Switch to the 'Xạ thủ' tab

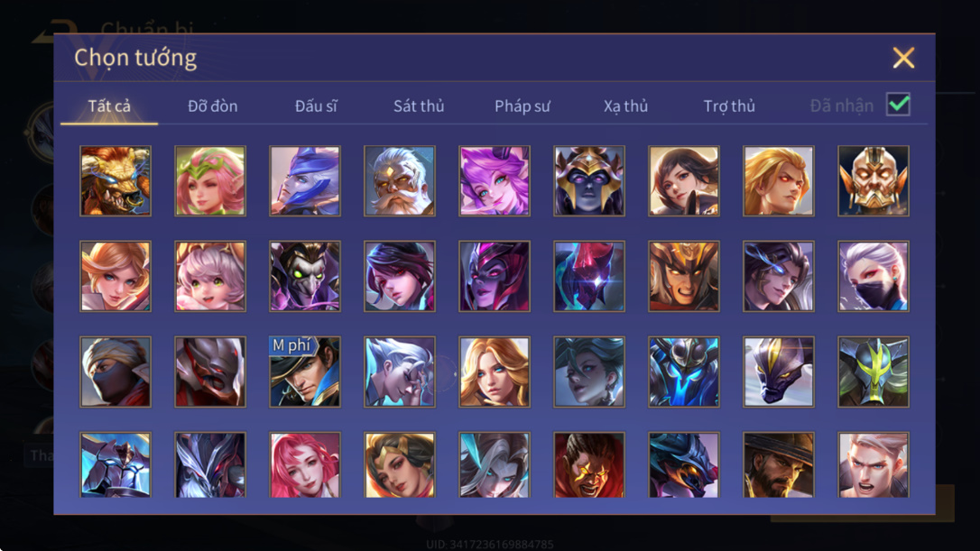coord(625,106)
